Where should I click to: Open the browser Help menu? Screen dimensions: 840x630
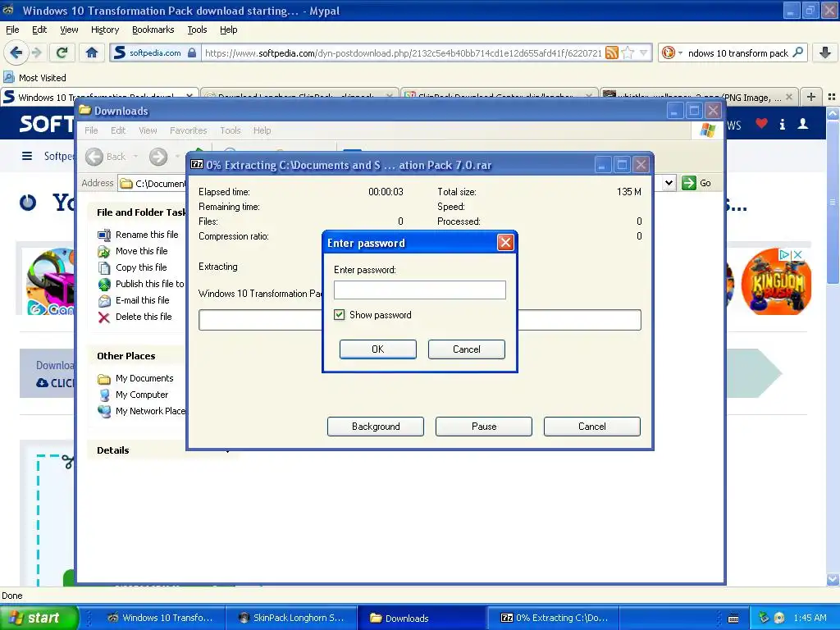click(228, 30)
